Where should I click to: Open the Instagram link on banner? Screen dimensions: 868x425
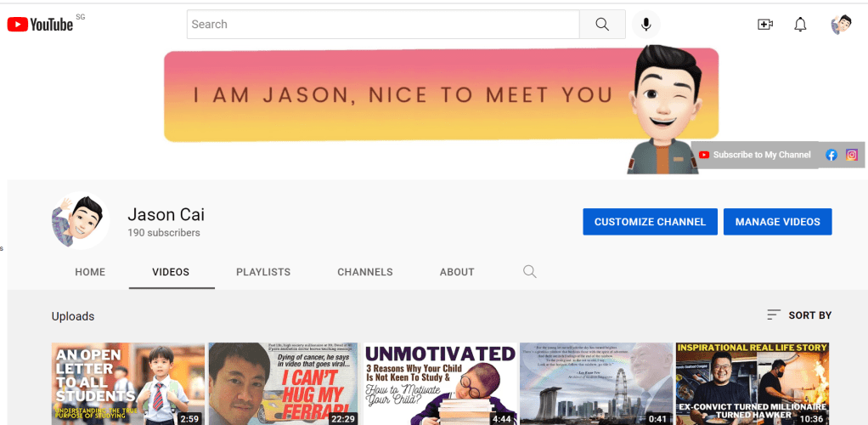(851, 155)
